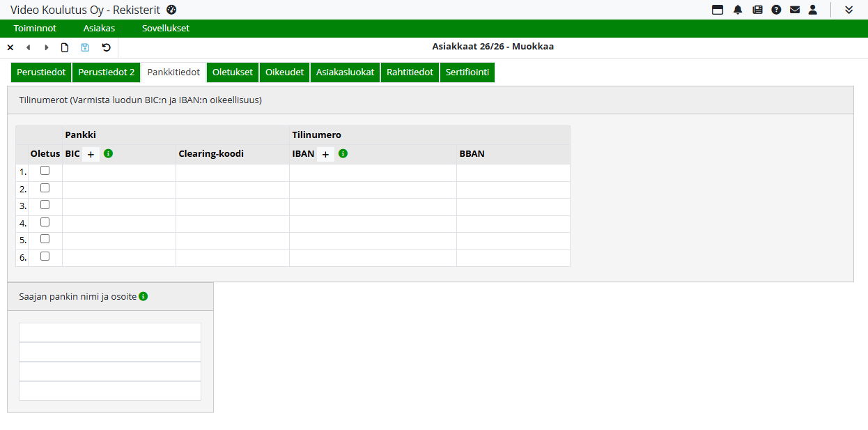Open messages via the envelope icon
Screen dimensions: 868x430
795,10
